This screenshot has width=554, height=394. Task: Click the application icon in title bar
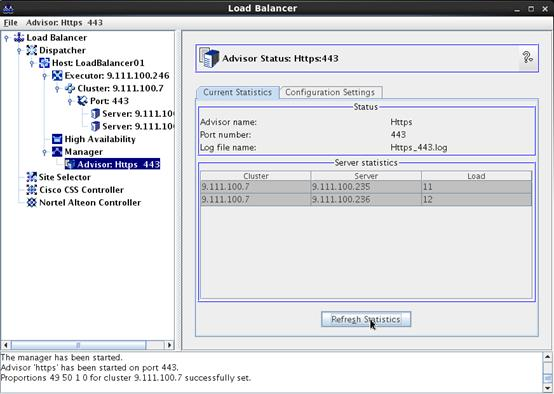click(8, 8)
